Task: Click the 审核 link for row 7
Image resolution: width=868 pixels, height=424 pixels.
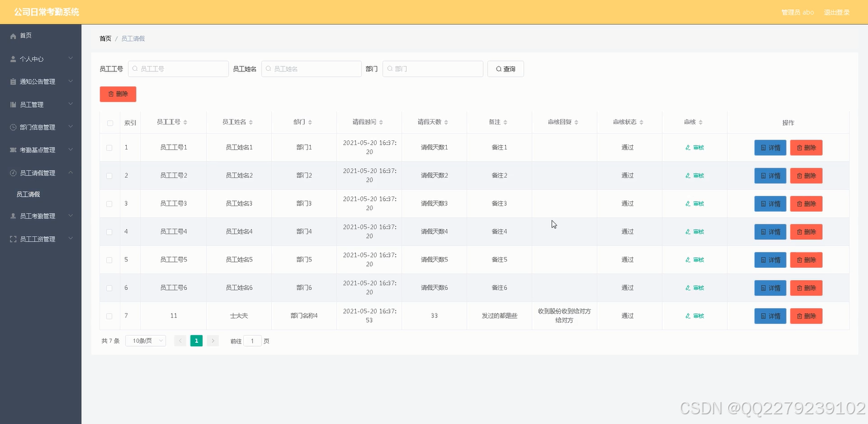Action: click(694, 315)
